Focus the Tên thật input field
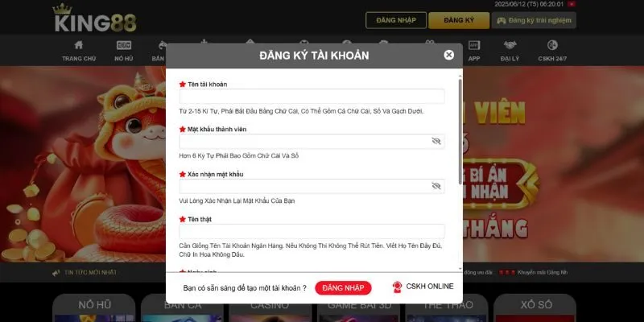 click(312, 231)
